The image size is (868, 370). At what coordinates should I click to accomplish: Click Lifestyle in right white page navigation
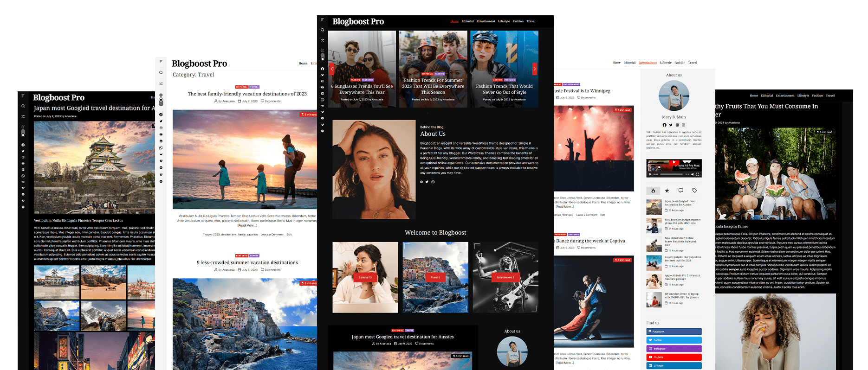[666, 63]
